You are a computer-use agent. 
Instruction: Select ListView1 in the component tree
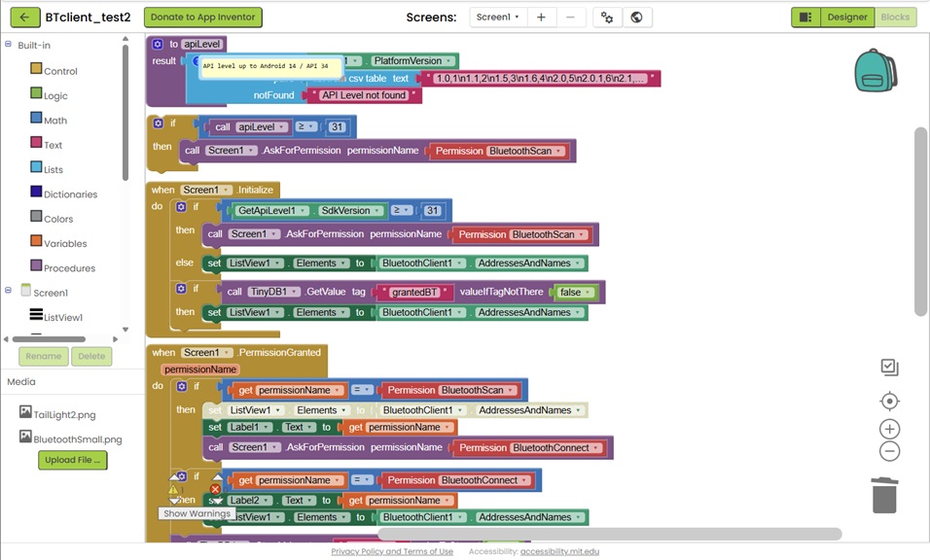tap(62, 317)
